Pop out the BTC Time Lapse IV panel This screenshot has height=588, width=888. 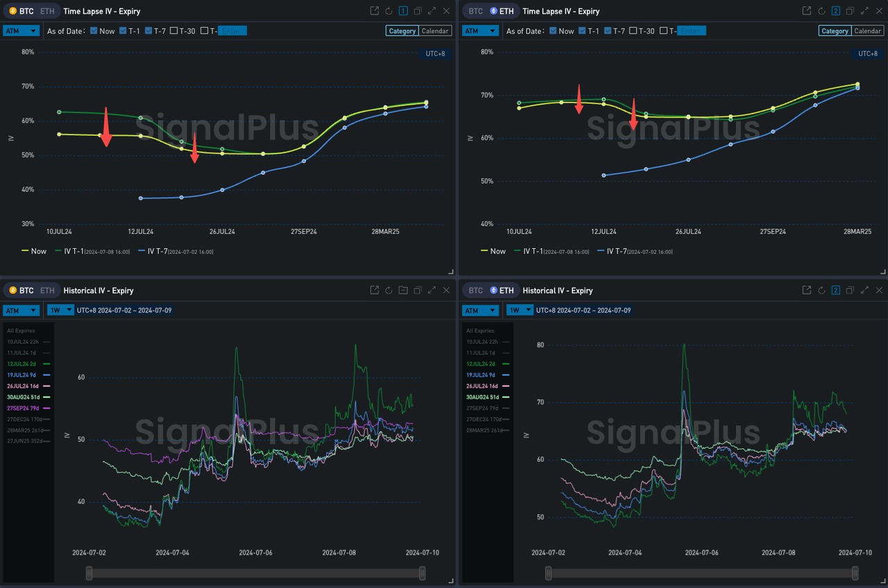tap(375, 11)
